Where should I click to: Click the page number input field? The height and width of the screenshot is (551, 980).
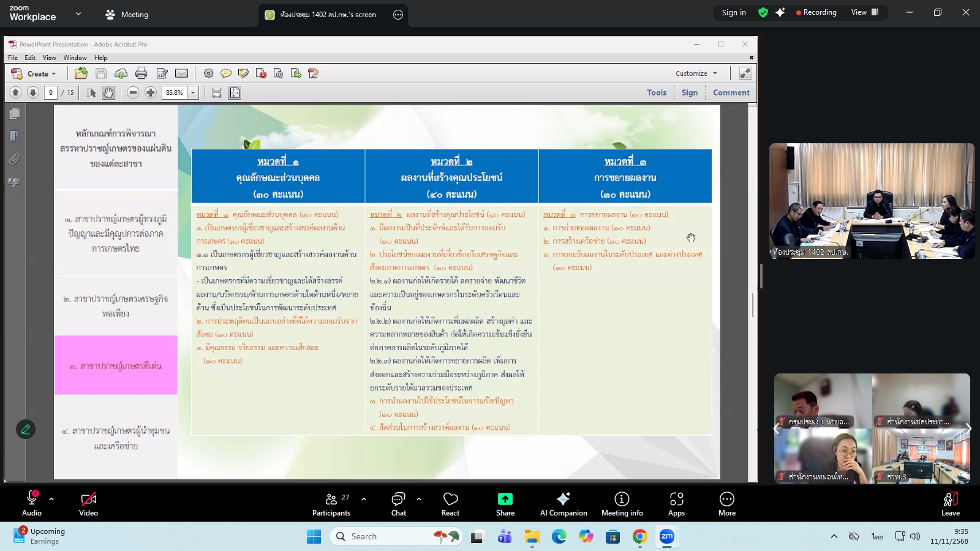[x=51, y=92]
